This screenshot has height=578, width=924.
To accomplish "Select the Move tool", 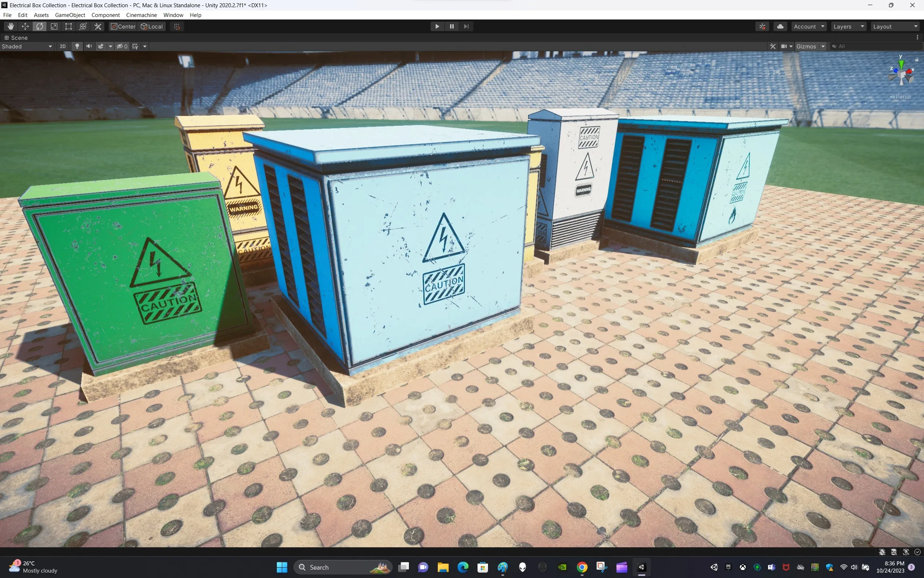I will coord(25,26).
